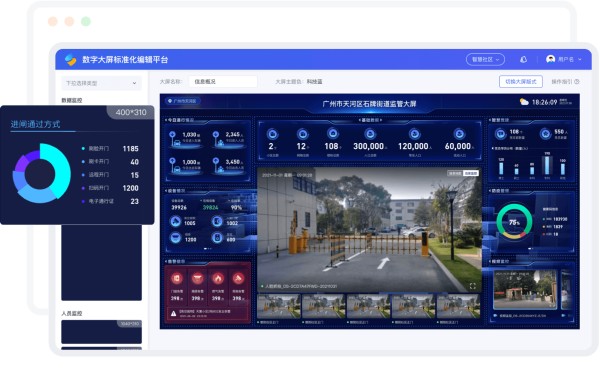This screenshot has height=368, width=600.
Task: Open the 下拉选择类型 dropdown in sidebar
Action: pyautogui.click(x=101, y=83)
